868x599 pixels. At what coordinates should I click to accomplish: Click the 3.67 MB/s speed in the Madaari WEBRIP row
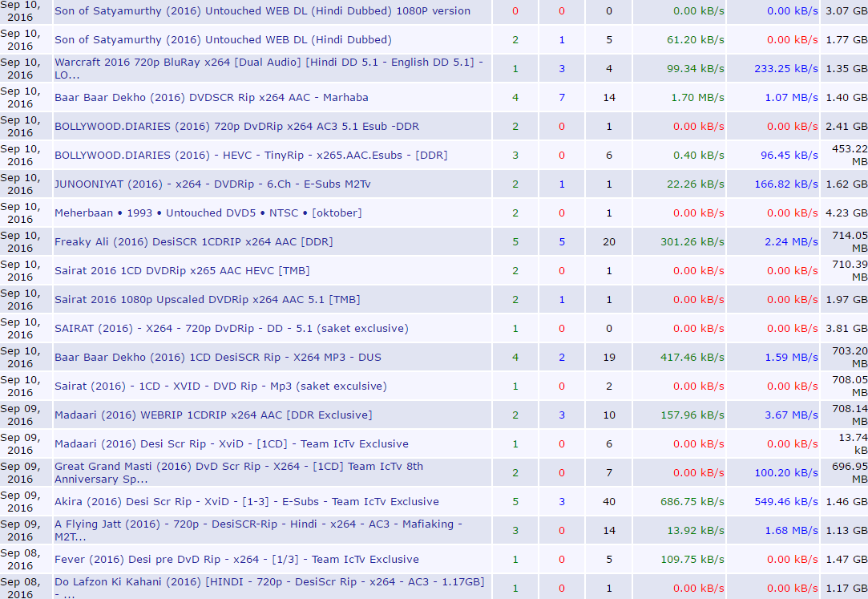(792, 415)
